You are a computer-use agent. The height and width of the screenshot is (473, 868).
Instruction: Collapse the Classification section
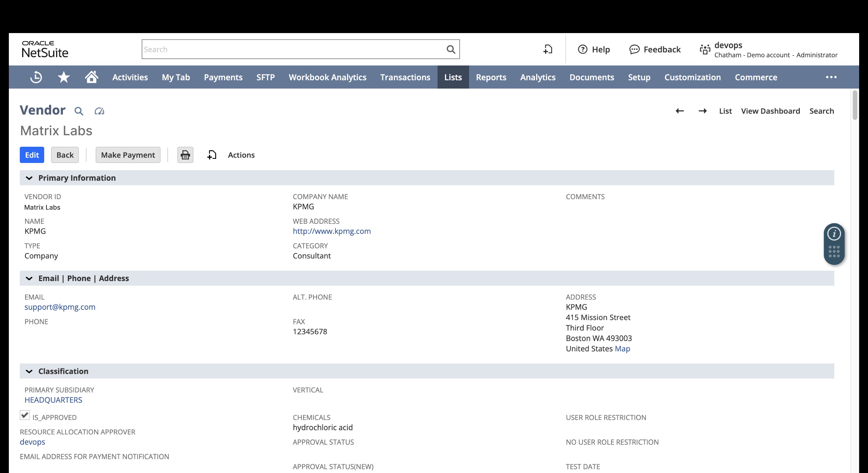pos(29,372)
